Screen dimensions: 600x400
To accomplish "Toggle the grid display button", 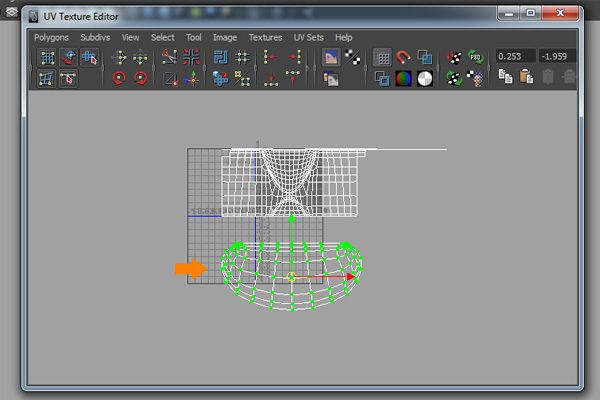I will point(382,57).
